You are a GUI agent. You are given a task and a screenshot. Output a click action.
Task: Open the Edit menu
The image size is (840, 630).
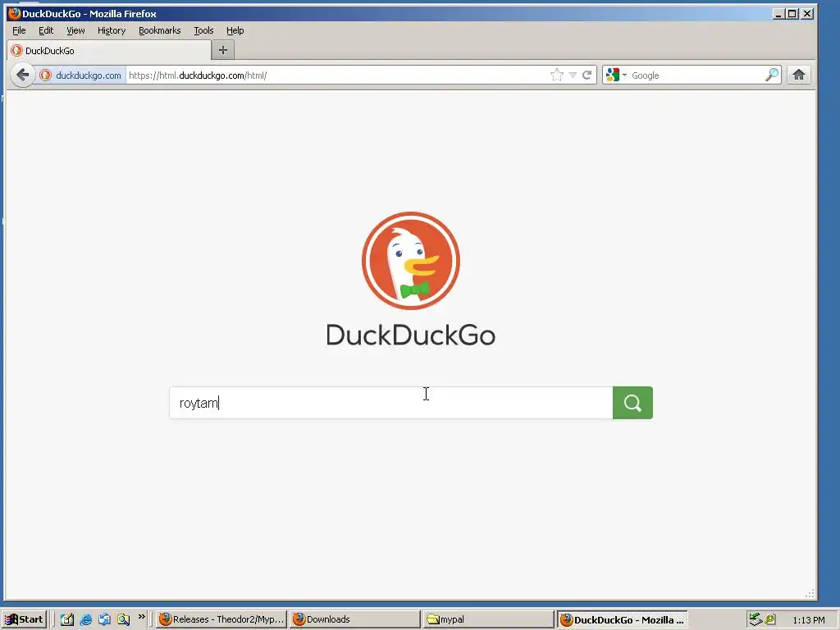point(46,30)
